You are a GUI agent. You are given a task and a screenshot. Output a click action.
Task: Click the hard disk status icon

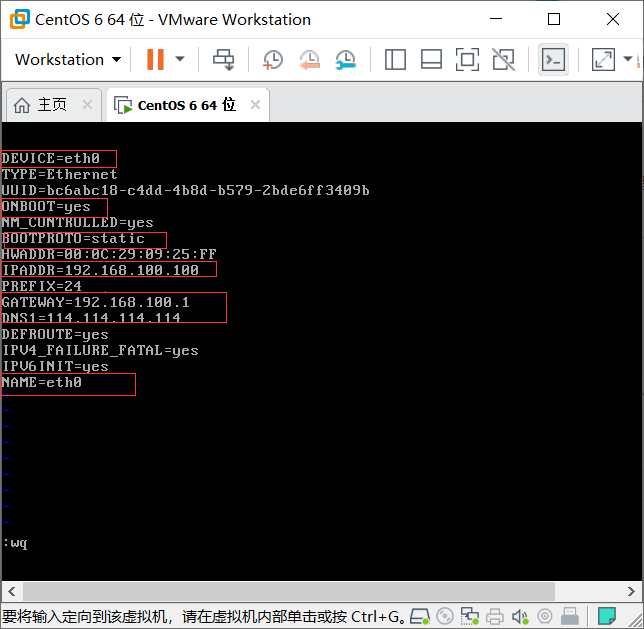420,616
